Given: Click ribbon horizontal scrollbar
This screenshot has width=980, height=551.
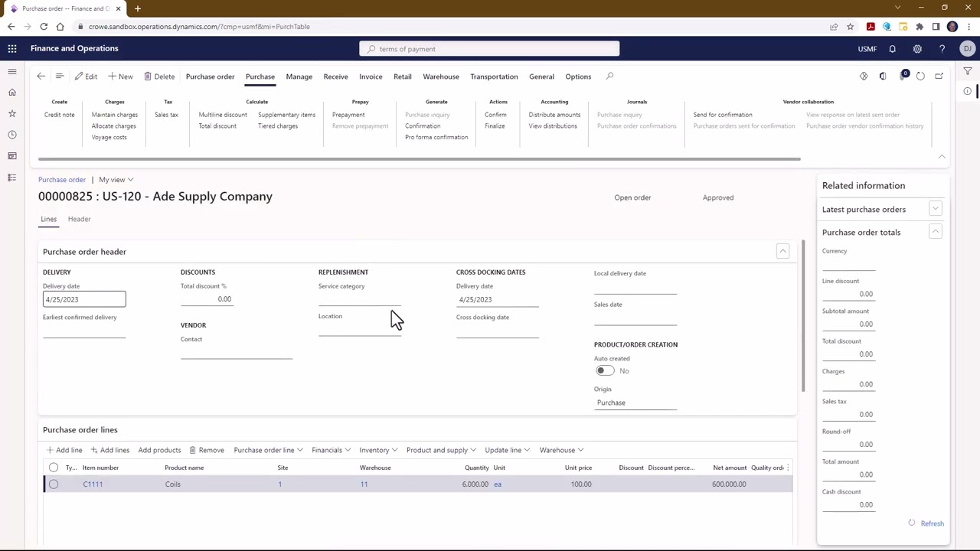Looking at the screenshot, I should click(418, 159).
